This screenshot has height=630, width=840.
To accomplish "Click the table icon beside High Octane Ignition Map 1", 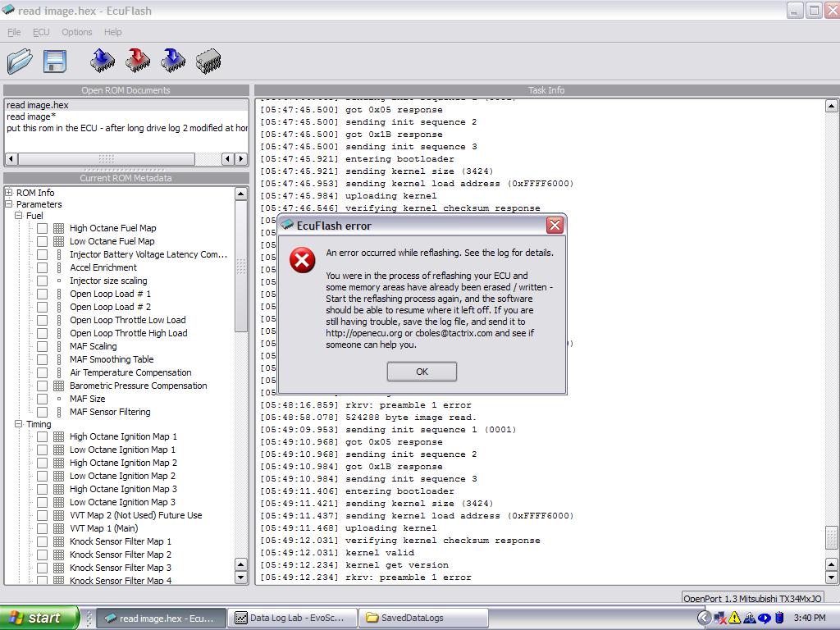I will point(59,436).
